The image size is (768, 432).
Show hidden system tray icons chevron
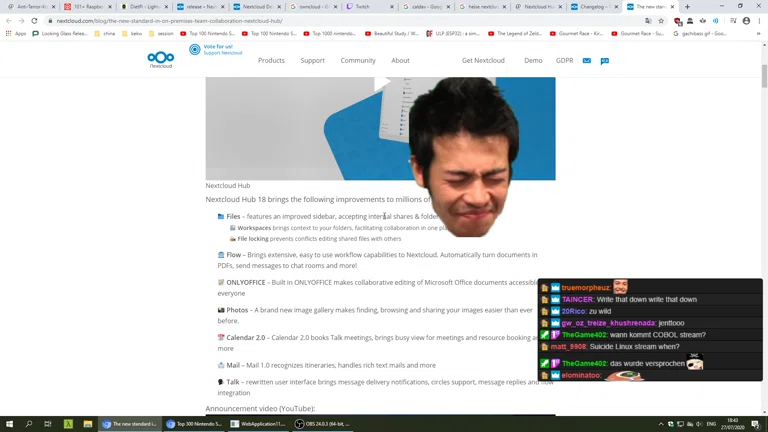tap(661, 424)
